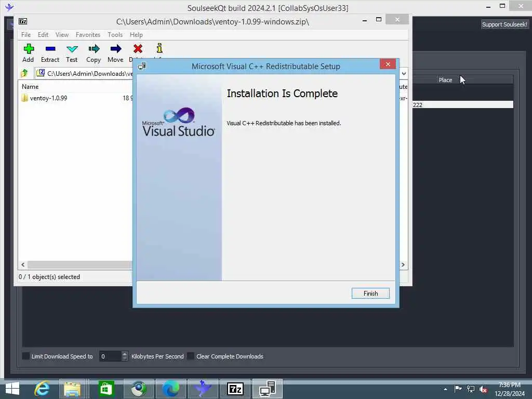This screenshot has width=532, height=399.
Task: Open the 7-Zip address bar dropdown
Action: (x=404, y=73)
